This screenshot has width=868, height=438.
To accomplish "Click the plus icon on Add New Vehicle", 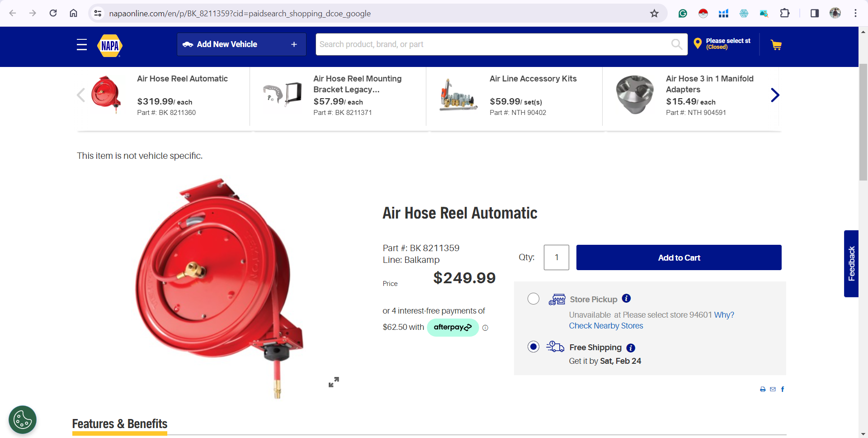I will [294, 44].
